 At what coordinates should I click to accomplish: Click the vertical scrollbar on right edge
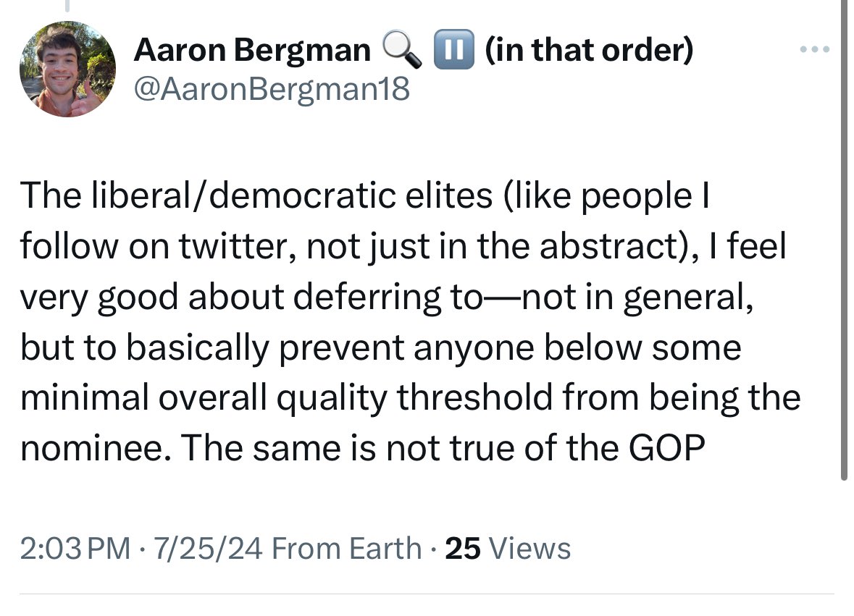pyautogui.click(x=844, y=240)
